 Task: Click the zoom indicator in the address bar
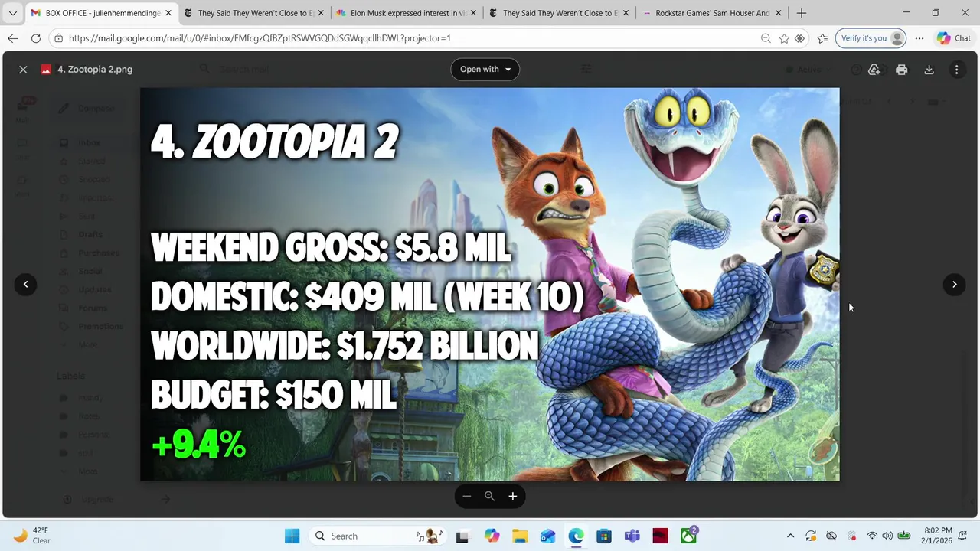[766, 38]
